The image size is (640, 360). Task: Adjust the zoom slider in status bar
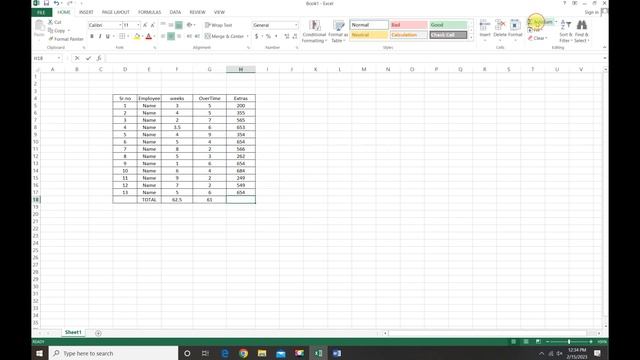(x=569, y=342)
